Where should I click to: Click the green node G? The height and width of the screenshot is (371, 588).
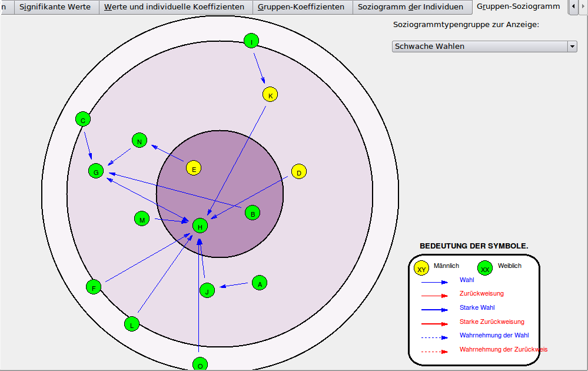click(x=96, y=171)
